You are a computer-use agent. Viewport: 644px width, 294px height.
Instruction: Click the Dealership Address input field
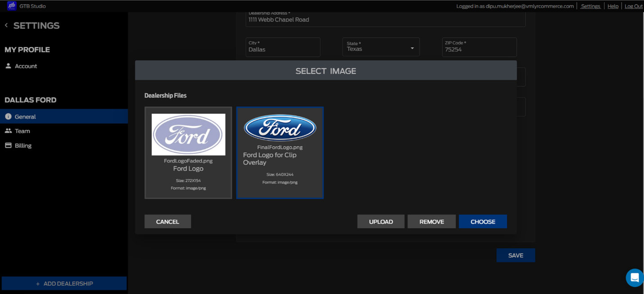tap(385, 18)
